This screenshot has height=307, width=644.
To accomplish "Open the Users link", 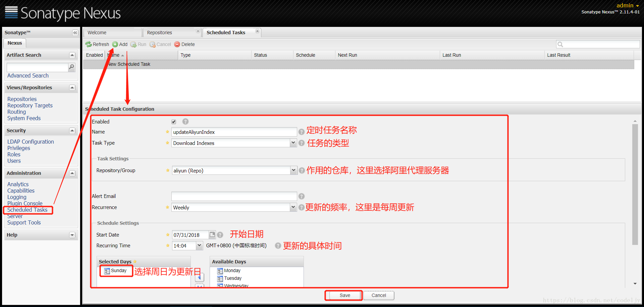I will click(14, 161).
